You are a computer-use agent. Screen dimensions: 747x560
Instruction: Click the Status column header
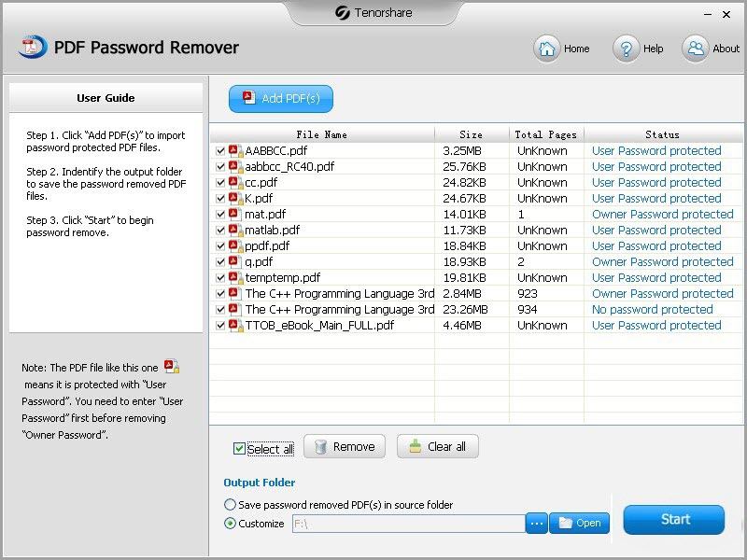pyautogui.click(x=663, y=133)
